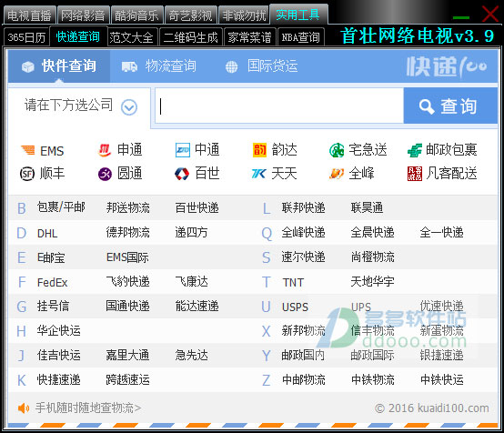
Task: Click the 中通 courier logo icon
Action: (x=183, y=150)
